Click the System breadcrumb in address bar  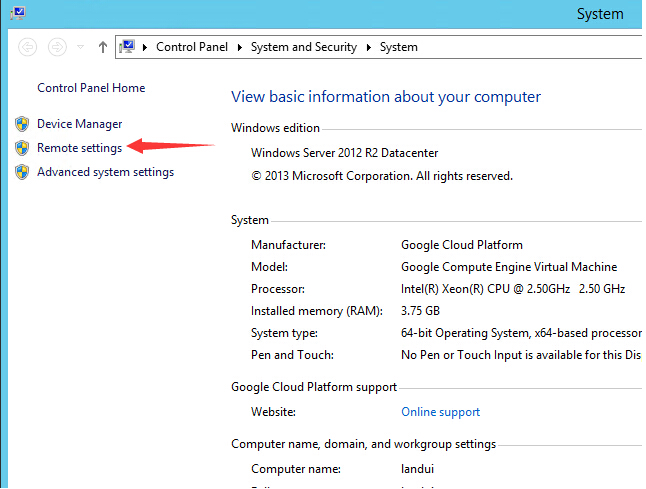point(398,47)
